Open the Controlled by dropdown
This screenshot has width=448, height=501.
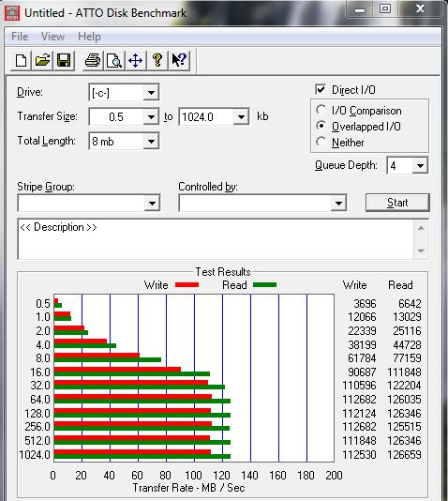pyautogui.click(x=262, y=203)
